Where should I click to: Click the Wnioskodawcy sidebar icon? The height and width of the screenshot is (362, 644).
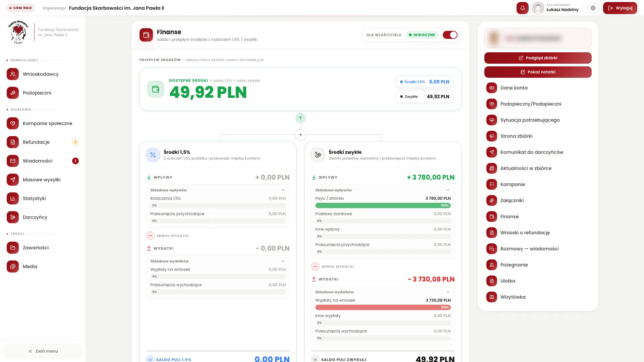point(13,74)
